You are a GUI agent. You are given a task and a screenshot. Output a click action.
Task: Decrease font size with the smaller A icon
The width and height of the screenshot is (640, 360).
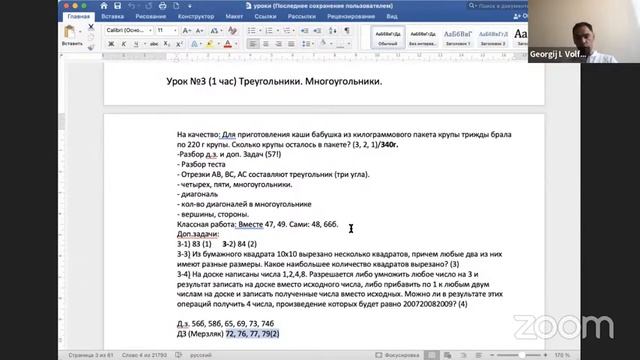pyautogui.click(x=199, y=31)
